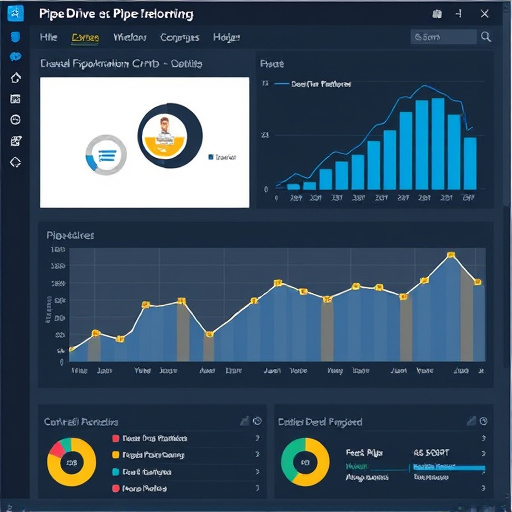Screen dimensions: 512x512
Task: Select the edit note icon in the sidebar
Action: (16, 141)
